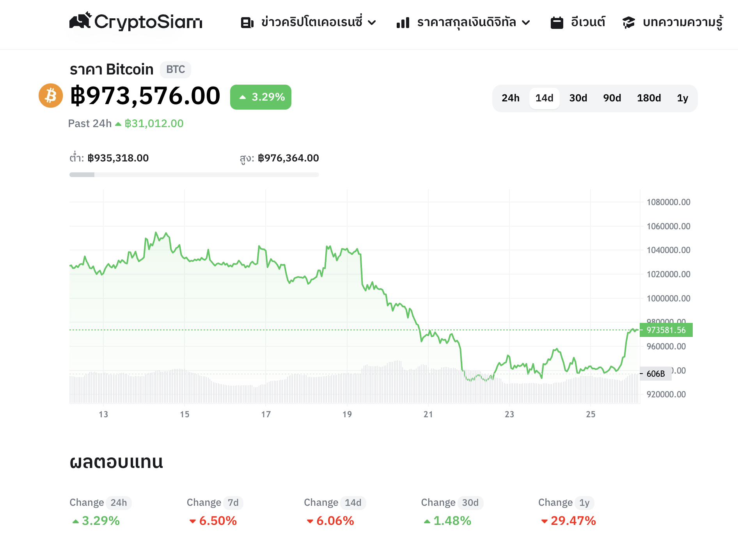Screen dimensions: 738x560
Task: Click the green 3.29% change badge
Action: (261, 97)
